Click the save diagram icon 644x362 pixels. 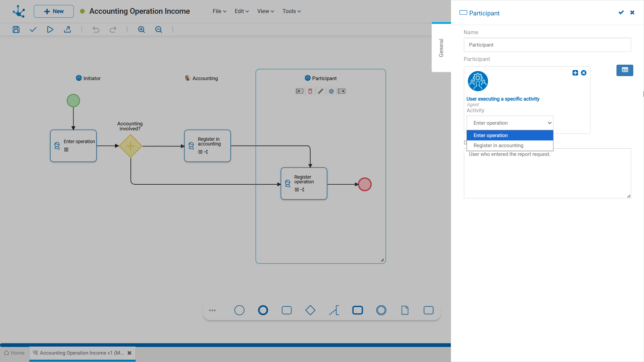click(x=16, y=29)
